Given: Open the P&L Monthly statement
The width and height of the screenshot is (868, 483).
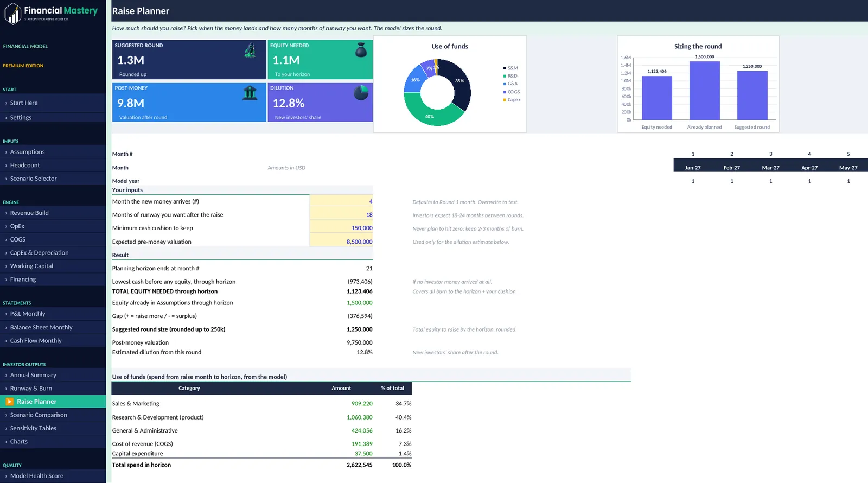Looking at the screenshot, I should pos(53,314).
